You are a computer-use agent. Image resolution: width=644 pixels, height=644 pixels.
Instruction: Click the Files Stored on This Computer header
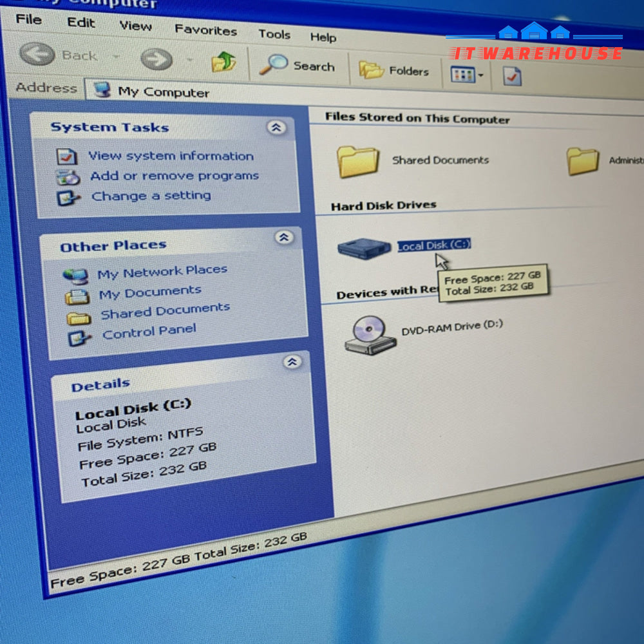click(417, 118)
